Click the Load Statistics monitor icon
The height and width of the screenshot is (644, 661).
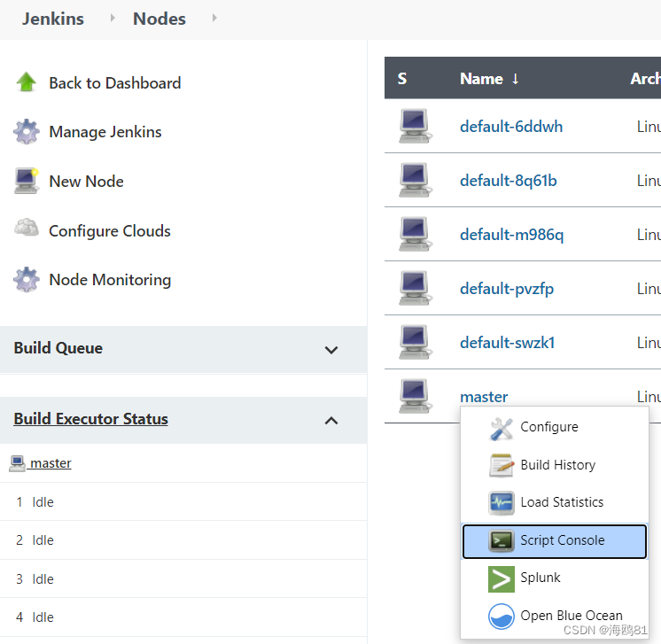(x=502, y=503)
